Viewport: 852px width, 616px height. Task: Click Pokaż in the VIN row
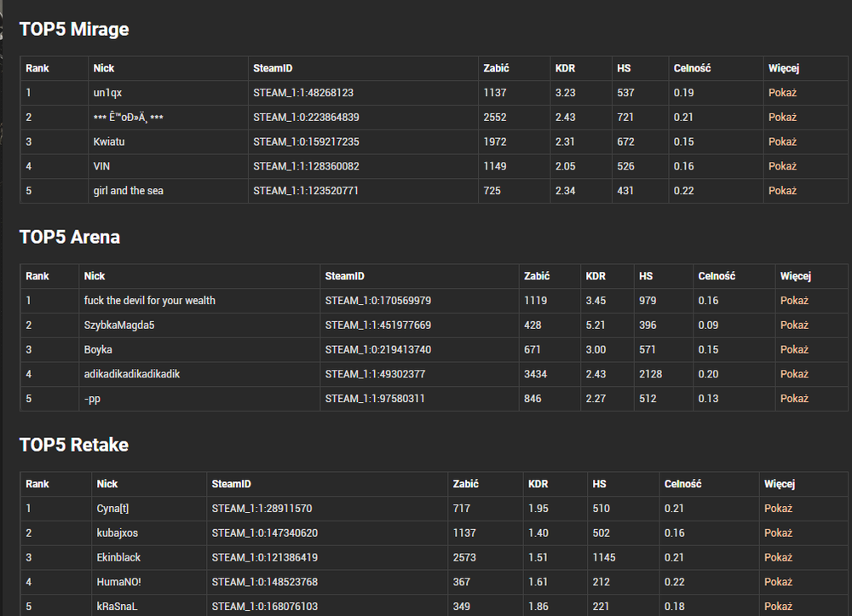coord(782,166)
